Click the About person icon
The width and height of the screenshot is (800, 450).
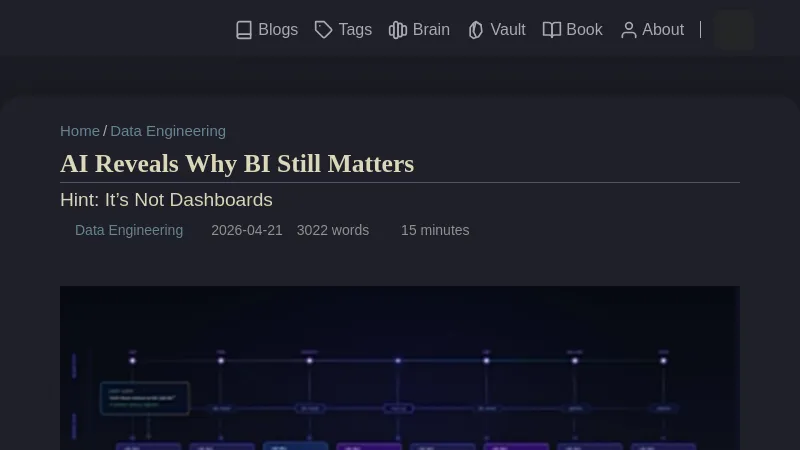[628, 30]
